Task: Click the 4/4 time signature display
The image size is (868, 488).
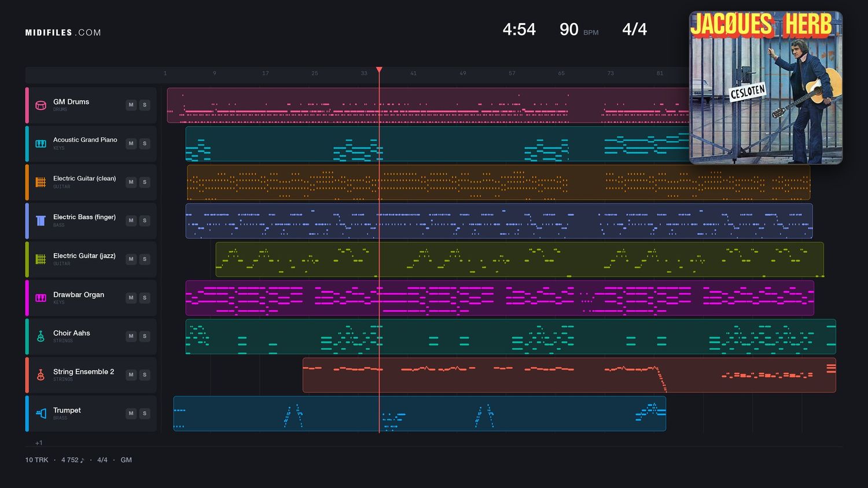Action: point(634,29)
